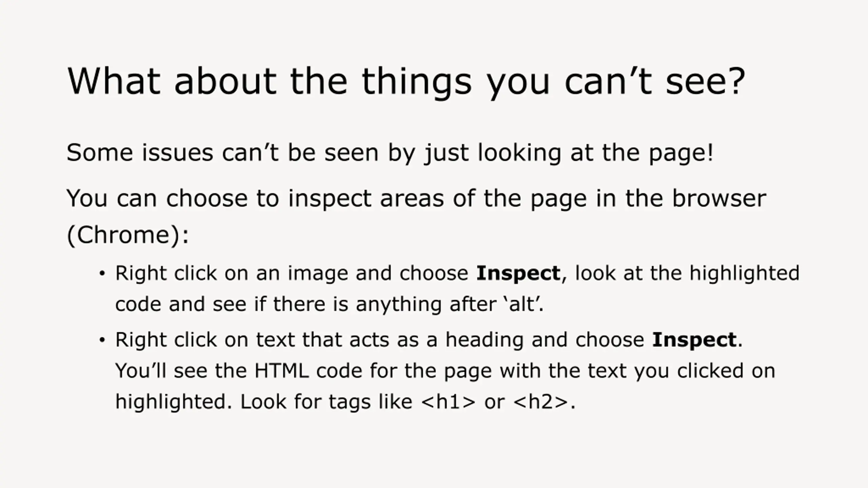Click the 'You can choose to inspect' line
Screen dimensions: 868x488
(416, 198)
